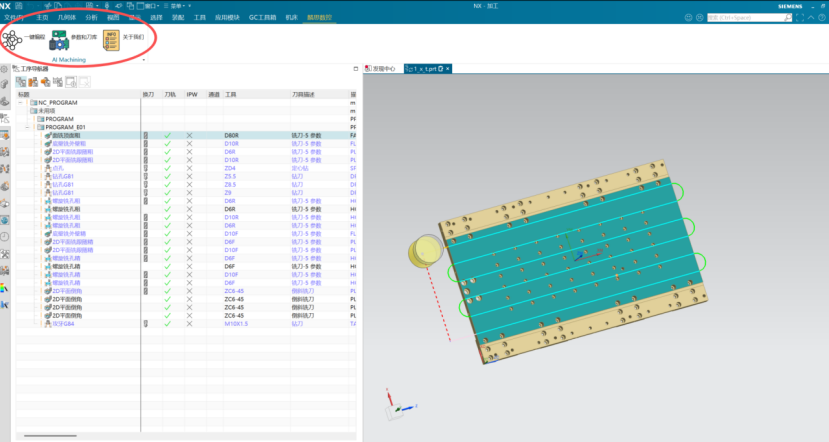
Task: Collapse the PROGRAM_E01 group
Action: click(x=27, y=127)
